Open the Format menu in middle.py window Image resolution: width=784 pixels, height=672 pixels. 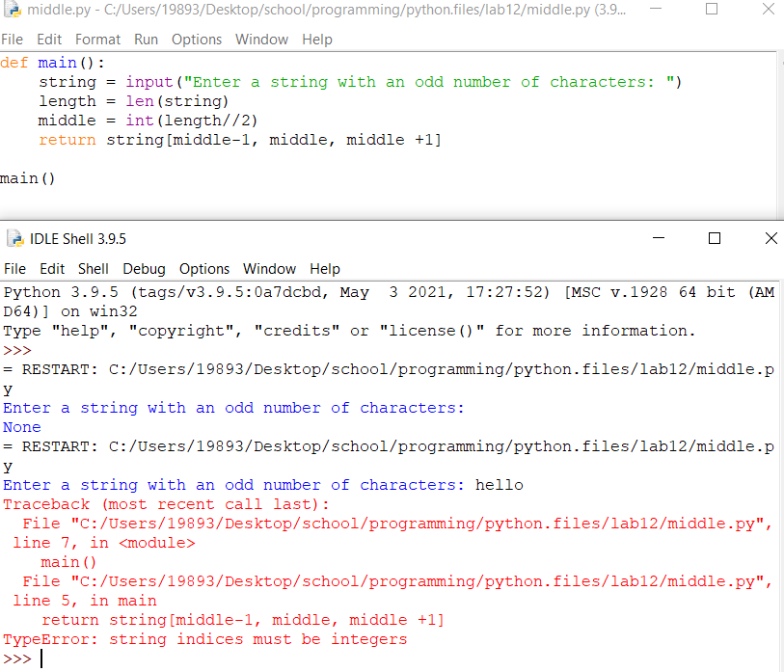(x=97, y=40)
